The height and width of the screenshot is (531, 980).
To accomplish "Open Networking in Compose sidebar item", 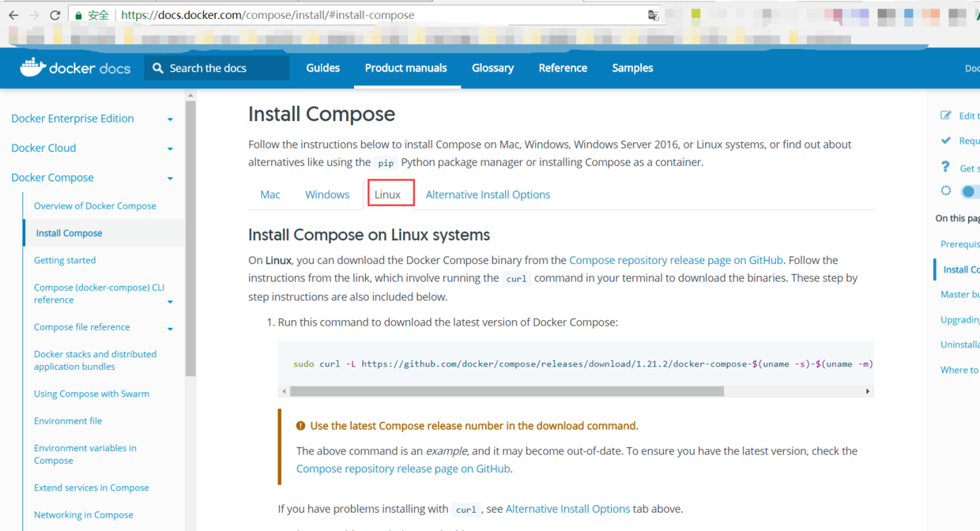I will point(84,515).
